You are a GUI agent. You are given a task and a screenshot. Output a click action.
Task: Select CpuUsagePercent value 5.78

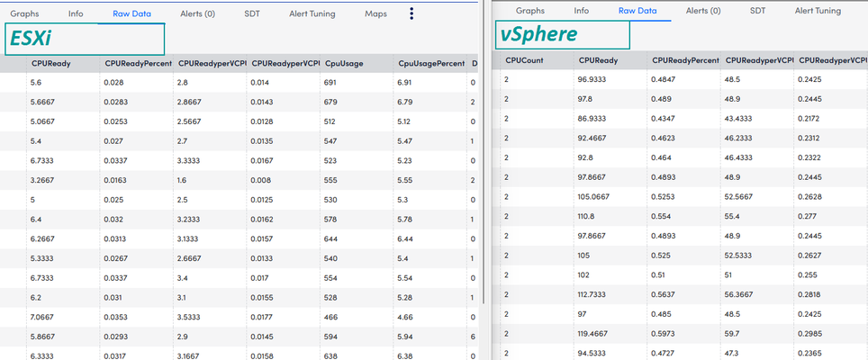coord(405,219)
